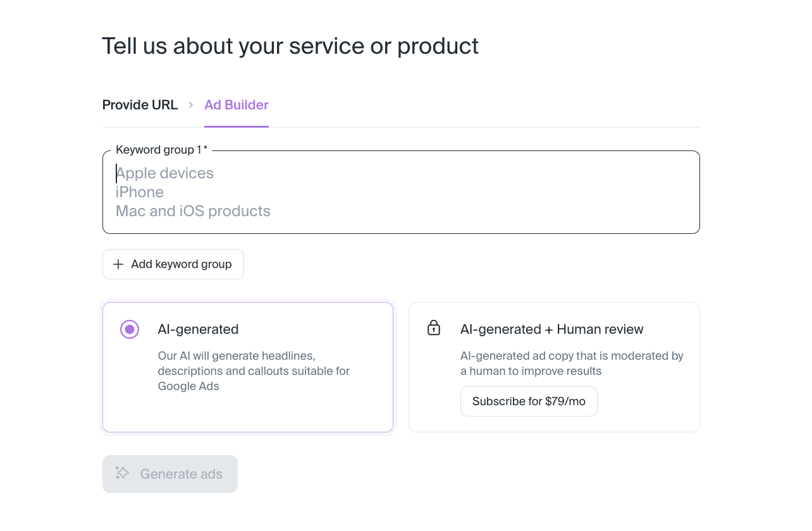Click the "AI-generated + Human review" title
812x531 pixels.
click(x=551, y=329)
